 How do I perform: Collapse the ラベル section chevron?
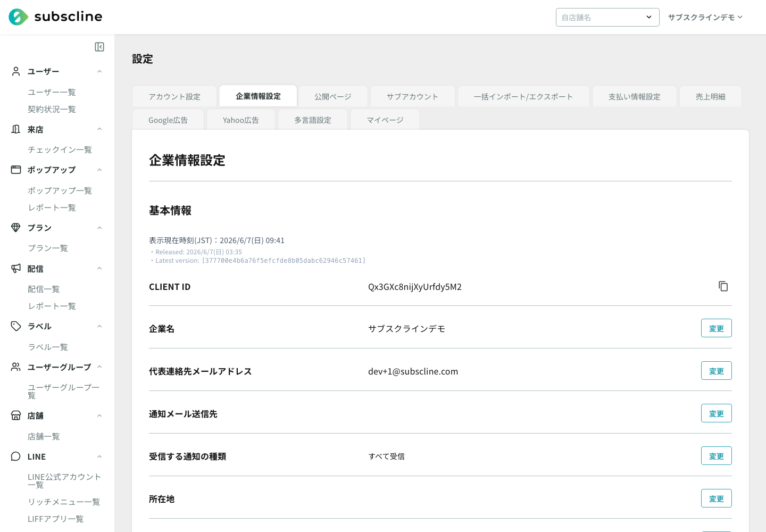coord(99,326)
